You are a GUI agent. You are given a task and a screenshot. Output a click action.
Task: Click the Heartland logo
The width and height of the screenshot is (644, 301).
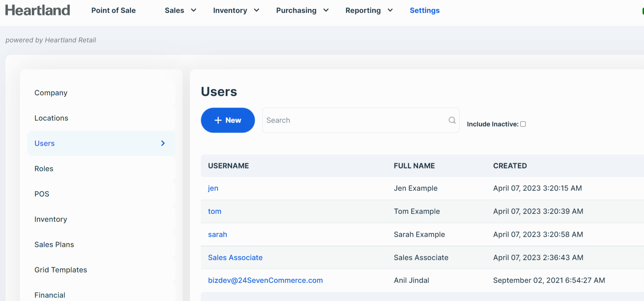point(38,10)
